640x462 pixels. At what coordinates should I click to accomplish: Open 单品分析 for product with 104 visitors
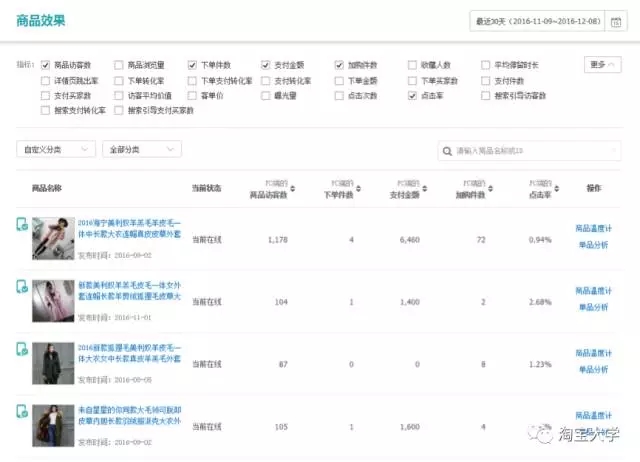pos(593,307)
